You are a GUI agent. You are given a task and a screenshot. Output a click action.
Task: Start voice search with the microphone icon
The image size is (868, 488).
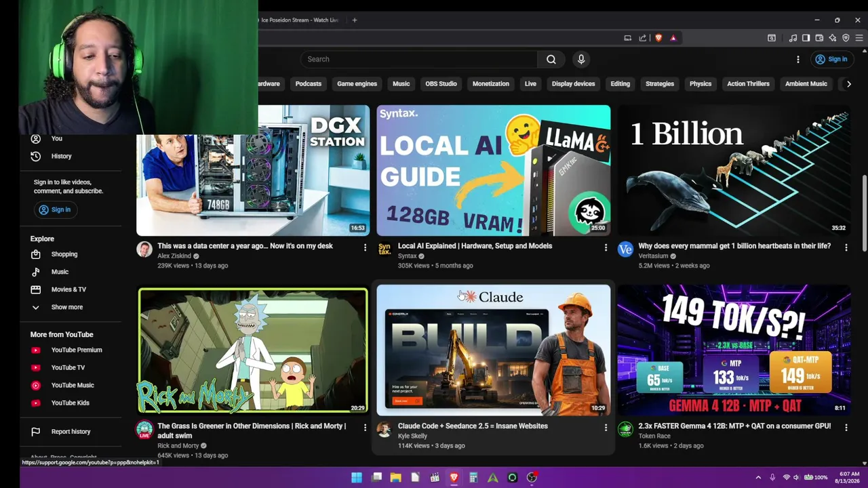[x=581, y=59]
